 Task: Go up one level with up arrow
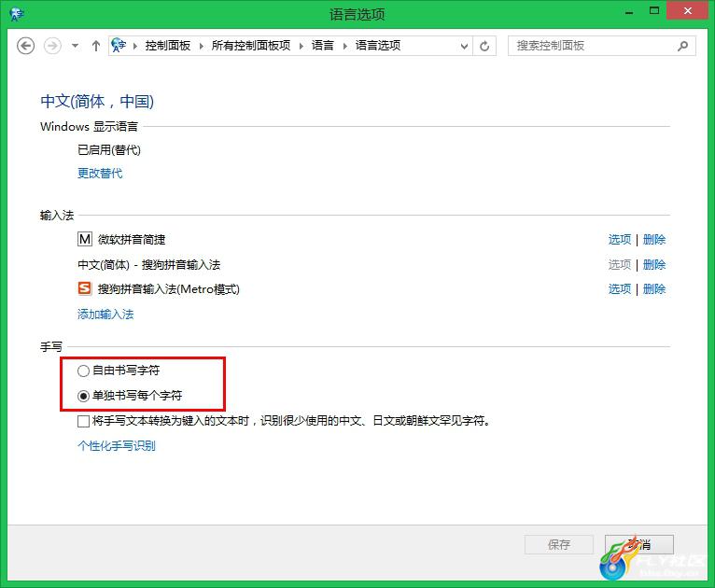pos(96,46)
